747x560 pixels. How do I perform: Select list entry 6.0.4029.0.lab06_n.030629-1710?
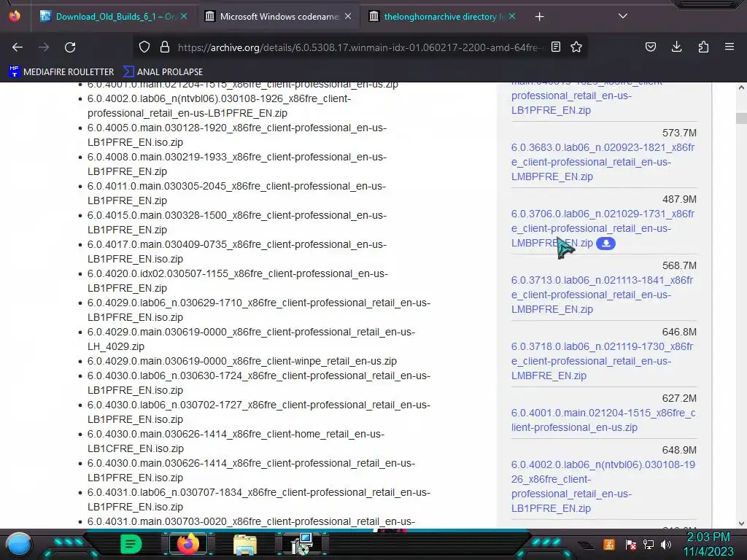259,310
